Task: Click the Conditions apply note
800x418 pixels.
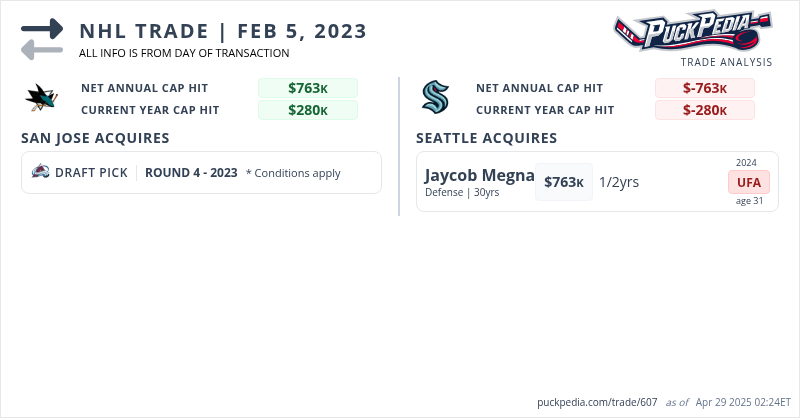Action: click(293, 173)
